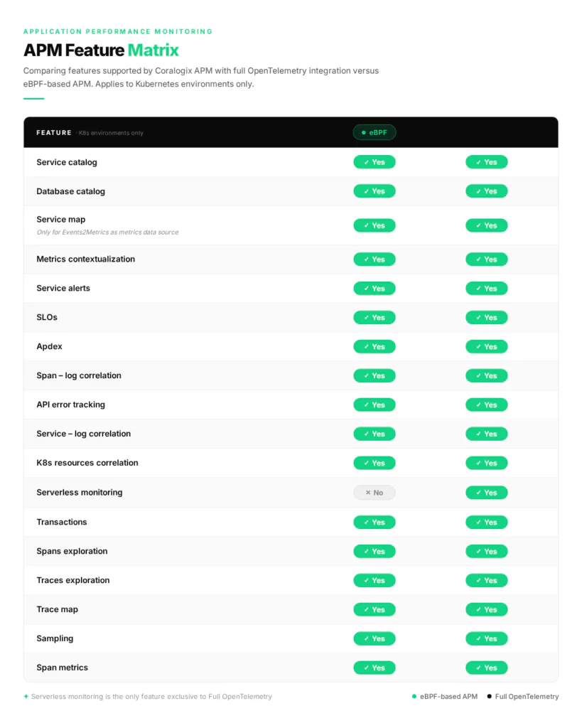Click the green eBPF-based APM legend dot
Image resolution: width=582 pixels, height=728 pixels.
(x=414, y=697)
